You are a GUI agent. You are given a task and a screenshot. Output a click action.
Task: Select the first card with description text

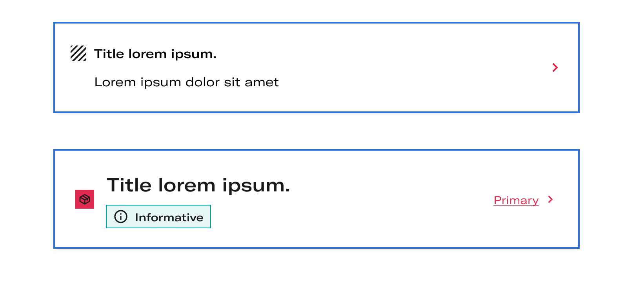(x=317, y=67)
